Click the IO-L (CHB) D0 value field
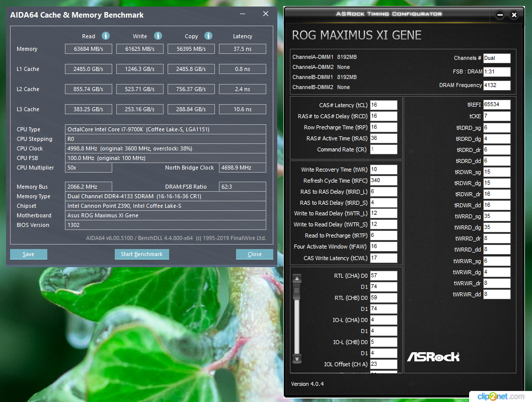 pyautogui.click(x=384, y=342)
